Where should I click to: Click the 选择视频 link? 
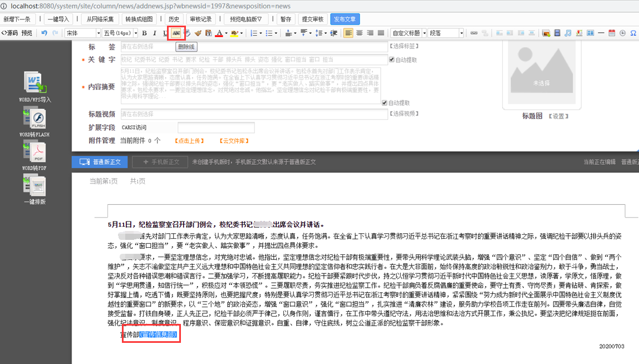(x=404, y=114)
